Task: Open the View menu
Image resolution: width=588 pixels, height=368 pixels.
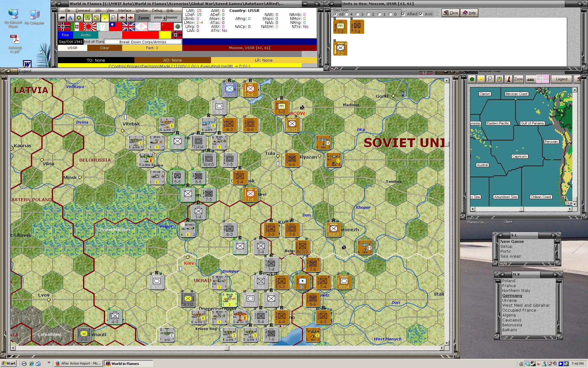Action: [110, 10]
